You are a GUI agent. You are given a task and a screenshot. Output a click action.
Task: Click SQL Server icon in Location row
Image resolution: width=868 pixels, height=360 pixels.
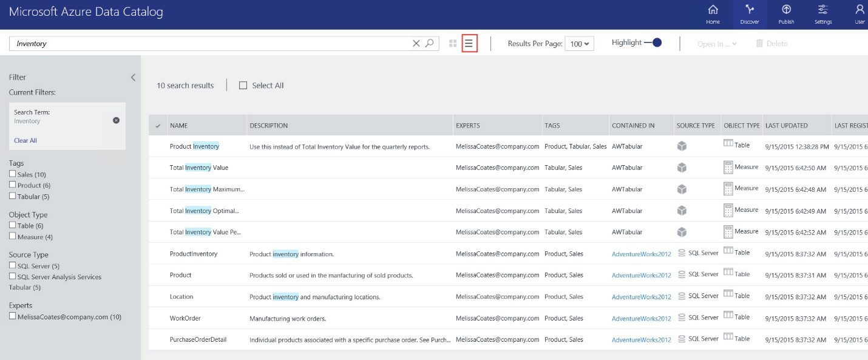click(682, 296)
